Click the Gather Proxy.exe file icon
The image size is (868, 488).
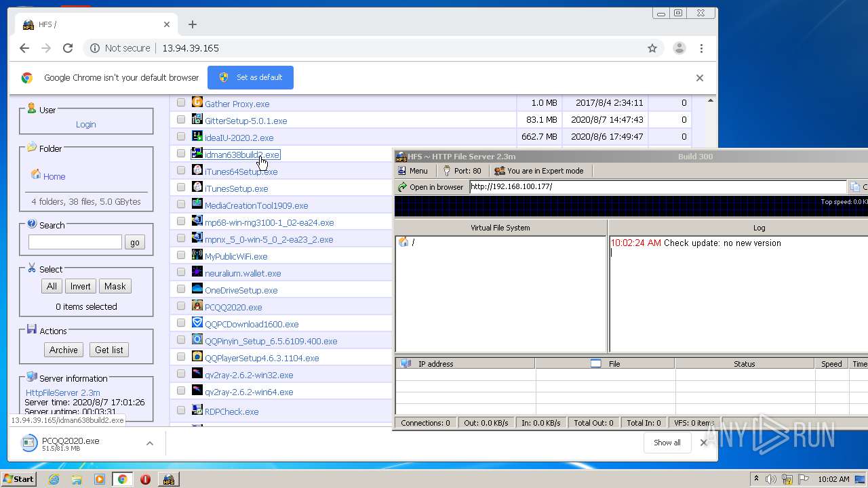[197, 102]
